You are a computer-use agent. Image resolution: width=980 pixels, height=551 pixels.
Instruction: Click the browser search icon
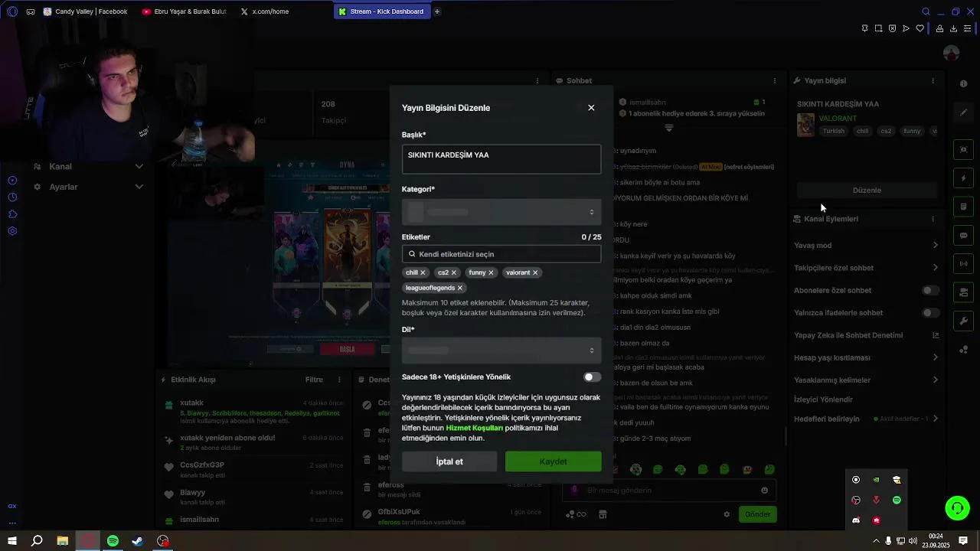[x=926, y=11]
